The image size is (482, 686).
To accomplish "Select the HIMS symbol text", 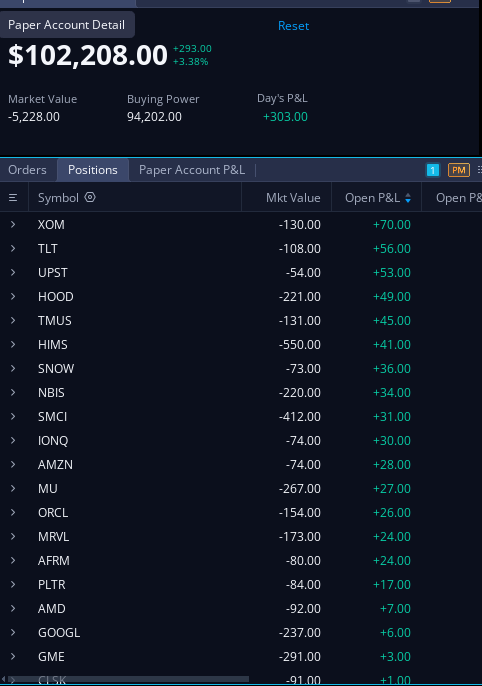I will pos(52,345).
